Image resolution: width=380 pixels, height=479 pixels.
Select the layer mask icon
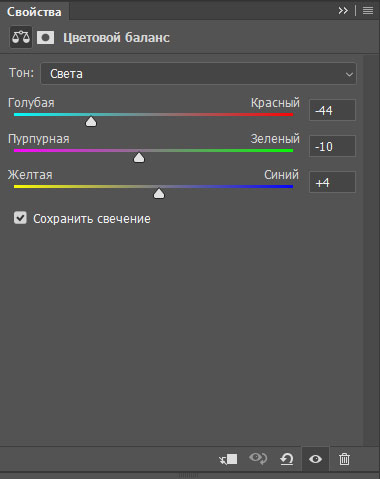click(45, 37)
